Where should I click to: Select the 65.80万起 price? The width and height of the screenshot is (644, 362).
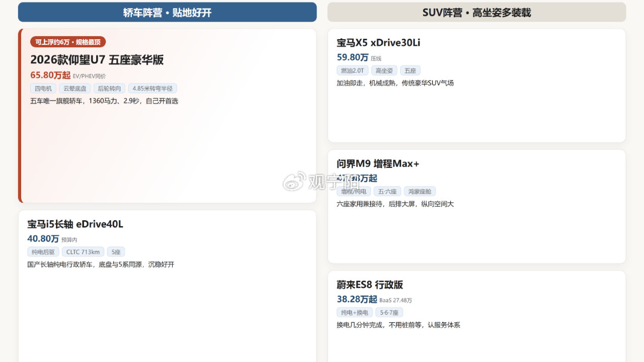click(x=50, y=75)
